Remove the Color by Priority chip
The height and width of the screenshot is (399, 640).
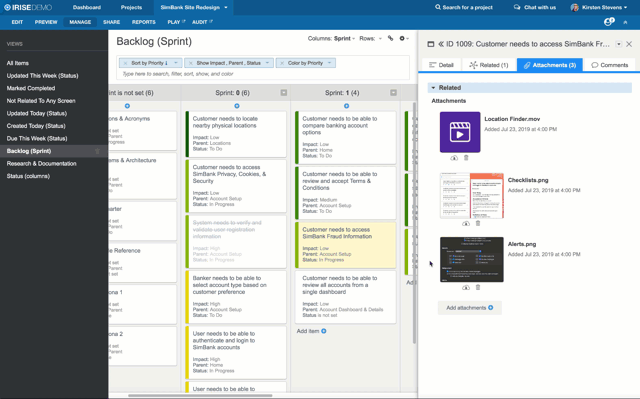[x=282, y=63]
